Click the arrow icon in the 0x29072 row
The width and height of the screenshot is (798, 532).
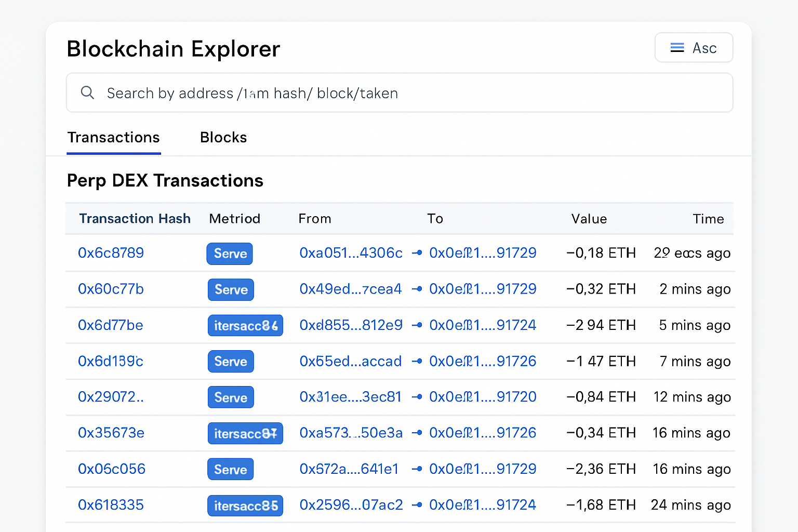pyautogui.click(x=417, y=397)
